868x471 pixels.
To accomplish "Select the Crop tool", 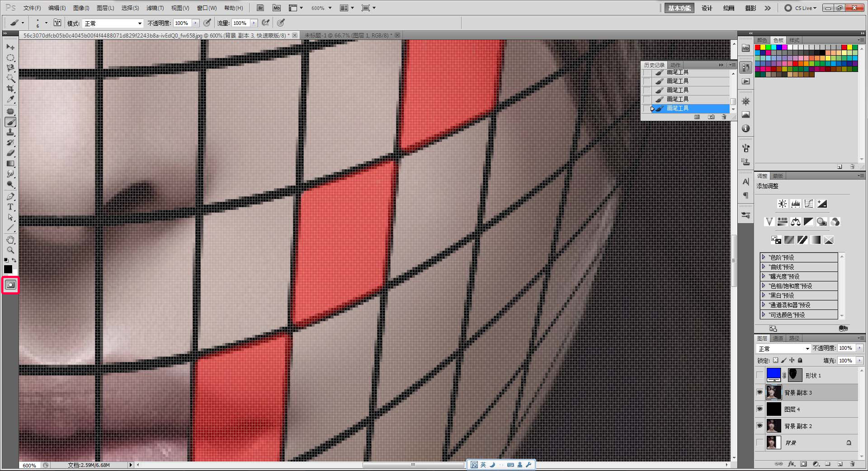I will (x=10, y=89).
